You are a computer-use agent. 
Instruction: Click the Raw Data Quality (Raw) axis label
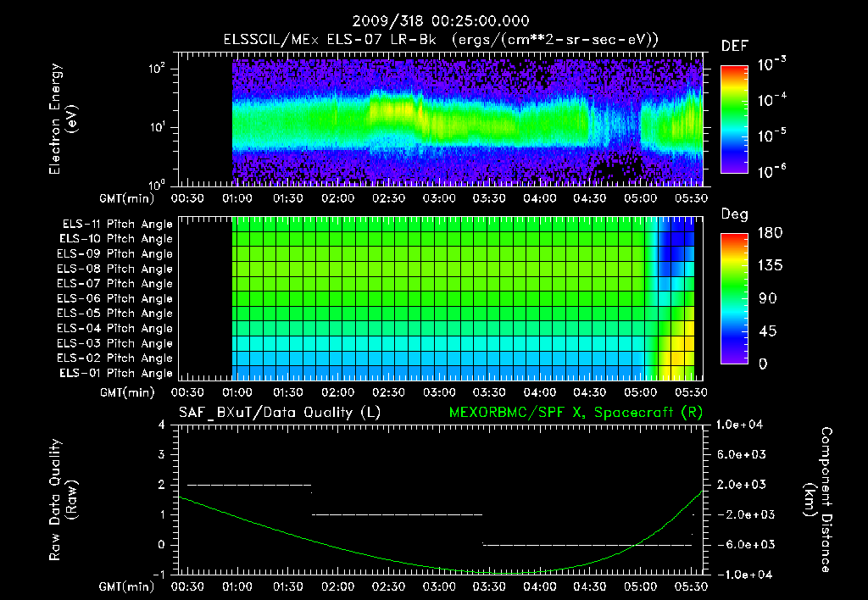tap(63, 500)
